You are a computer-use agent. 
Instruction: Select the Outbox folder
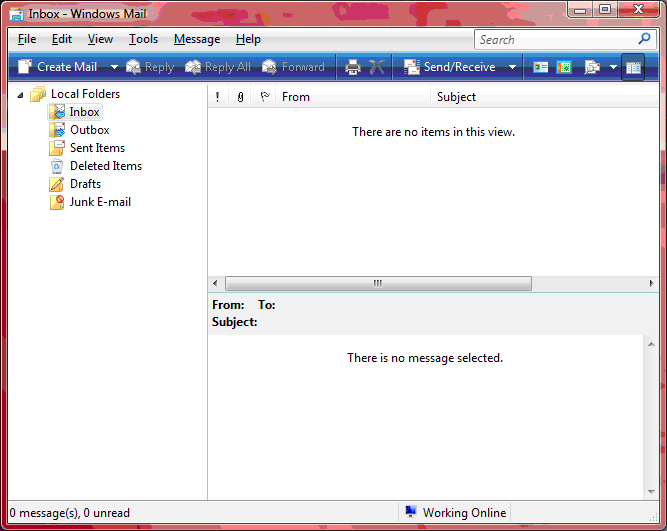[89, 130]
